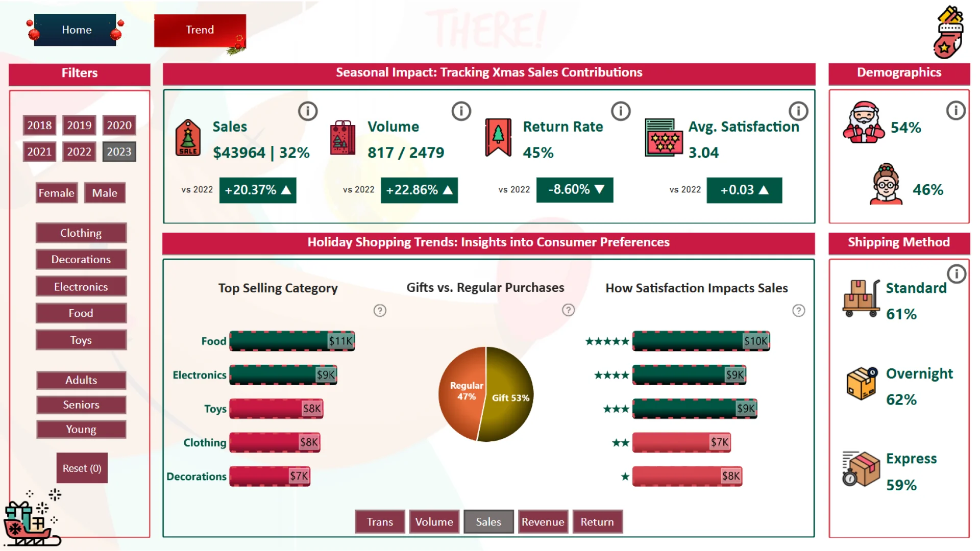Toggle the Food category filter
This screenshot has height=551, width=980.
point(81,313)
